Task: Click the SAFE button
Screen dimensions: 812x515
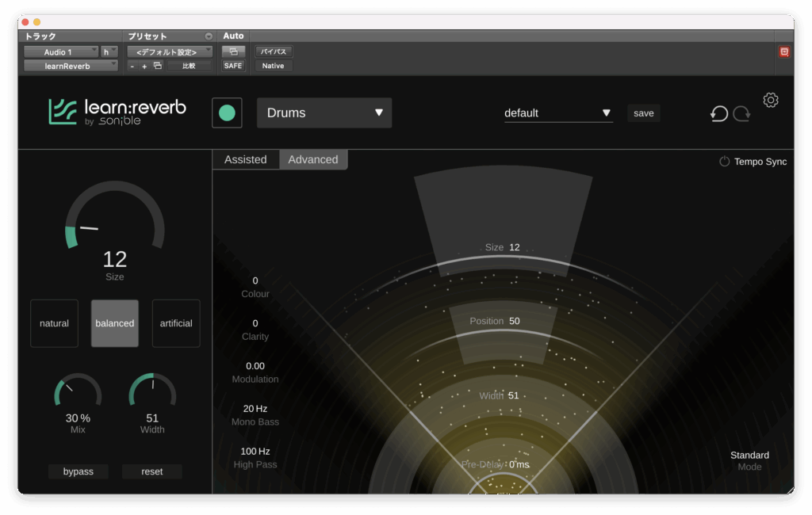Action: pyautogui.click(x=233, y=66)
